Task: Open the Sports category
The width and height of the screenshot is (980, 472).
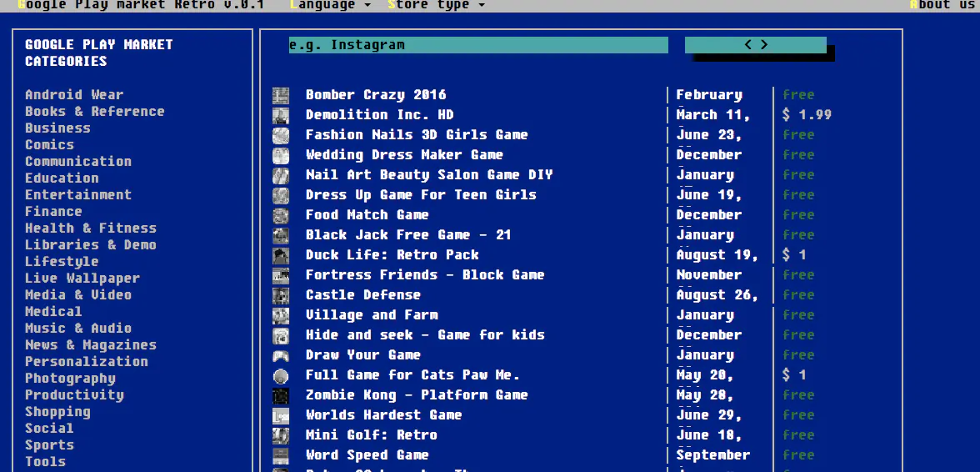Action: click(x=49, y=445)
